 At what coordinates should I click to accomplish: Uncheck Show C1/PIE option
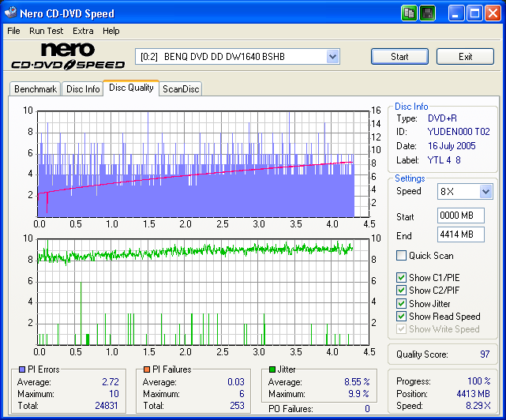(402, 278)
